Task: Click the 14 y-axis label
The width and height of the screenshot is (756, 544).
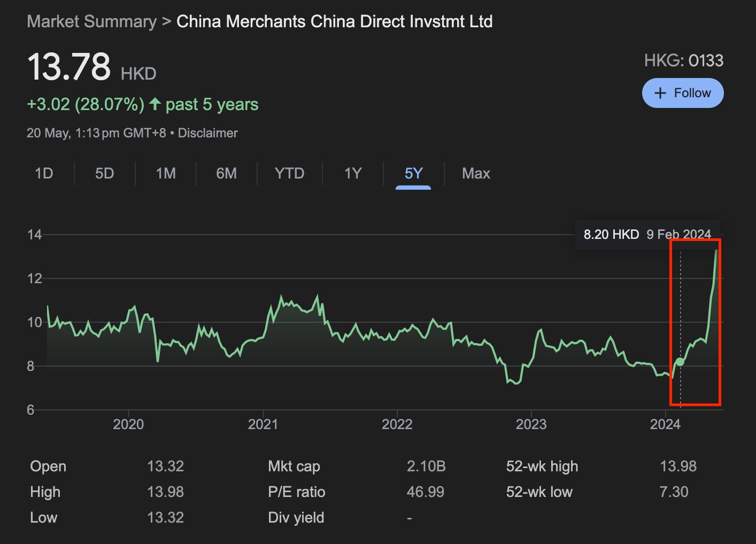Action: click(34, 234)
